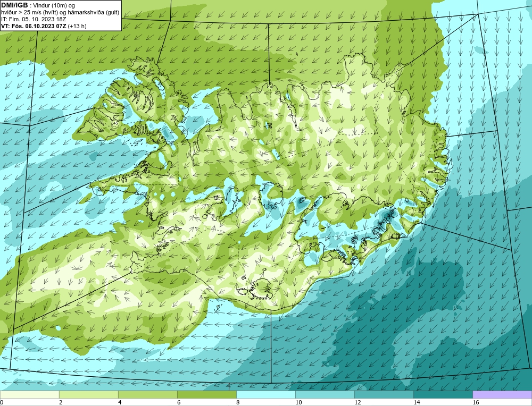
Task: Click the legend label '2'
Action: 61,402
